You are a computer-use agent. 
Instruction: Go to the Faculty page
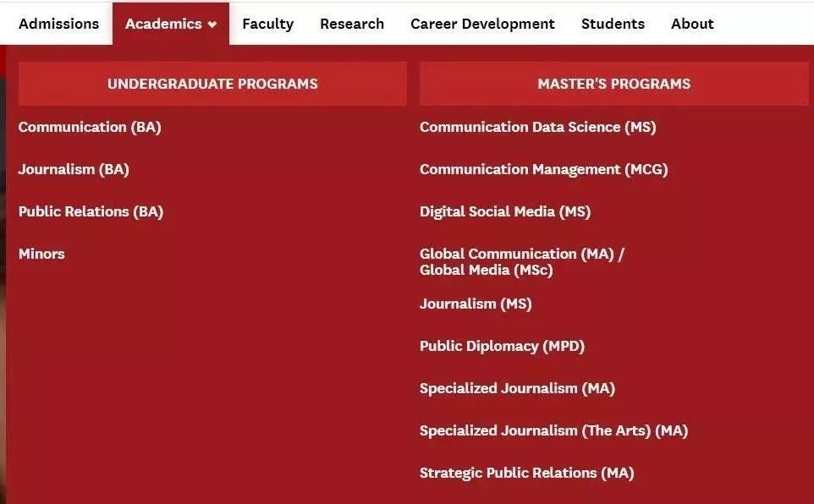(x=267, y=24)
